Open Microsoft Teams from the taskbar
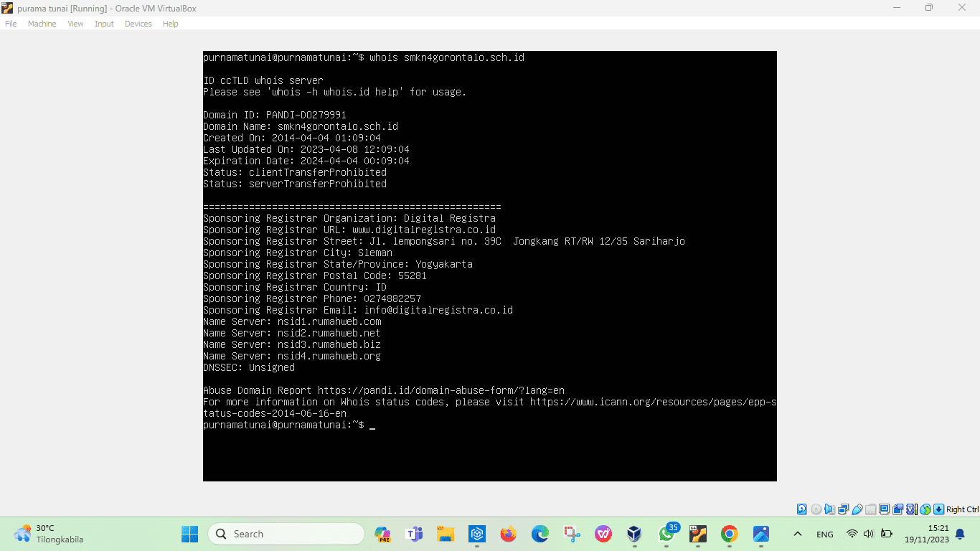Viewport: 980px width, 551px height. tap(414, 534)
